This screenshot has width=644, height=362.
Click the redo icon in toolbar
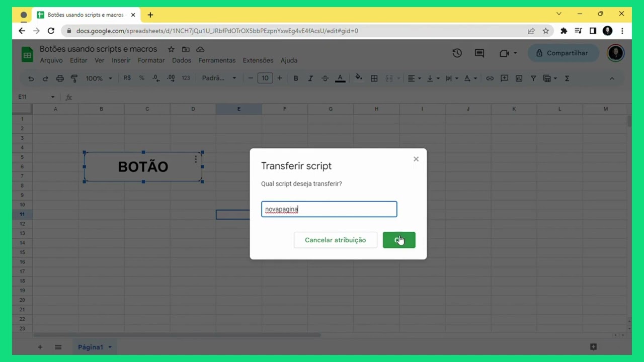tap(45, 78)
